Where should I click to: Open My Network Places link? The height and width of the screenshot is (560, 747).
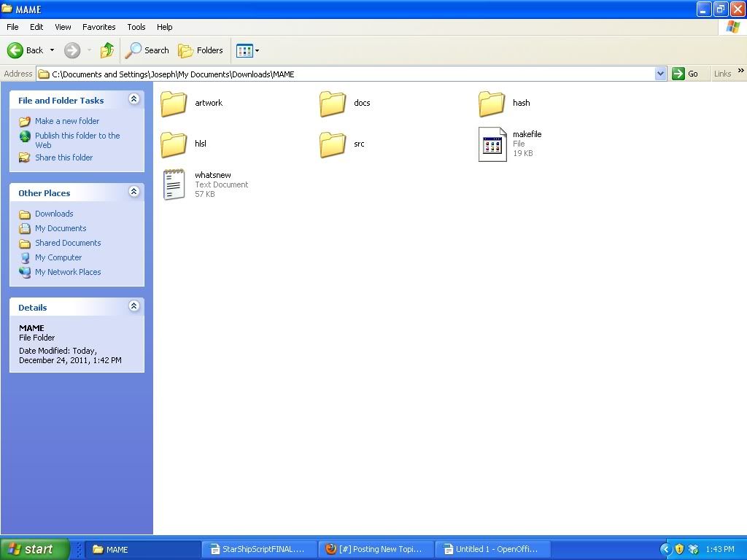pos(68,272)
